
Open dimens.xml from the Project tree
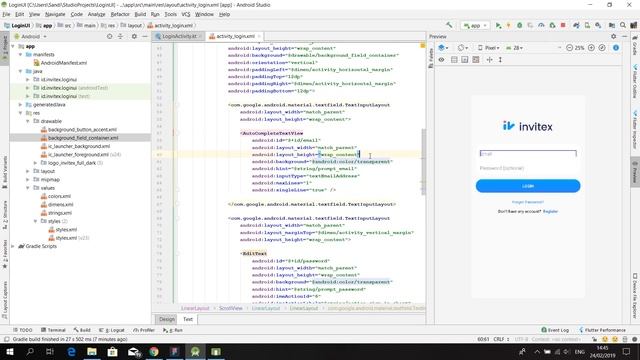point(57,204)
